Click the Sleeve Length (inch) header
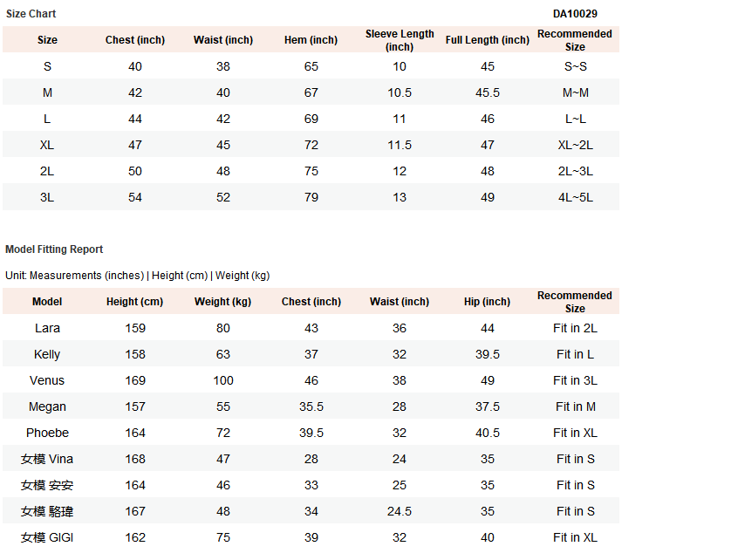Screen dimensions: 731x560 [x=400, y=40]
